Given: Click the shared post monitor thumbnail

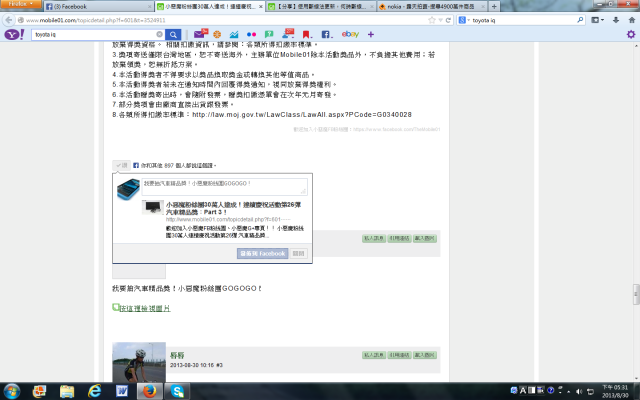Looking at the screenshot, I should (153, 207).
